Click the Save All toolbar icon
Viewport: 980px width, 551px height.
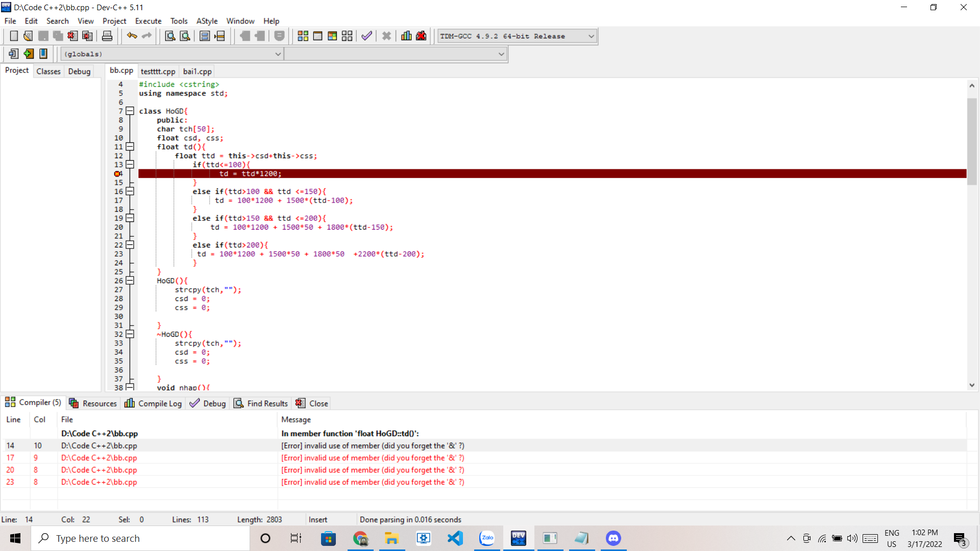tap(58, 36)
